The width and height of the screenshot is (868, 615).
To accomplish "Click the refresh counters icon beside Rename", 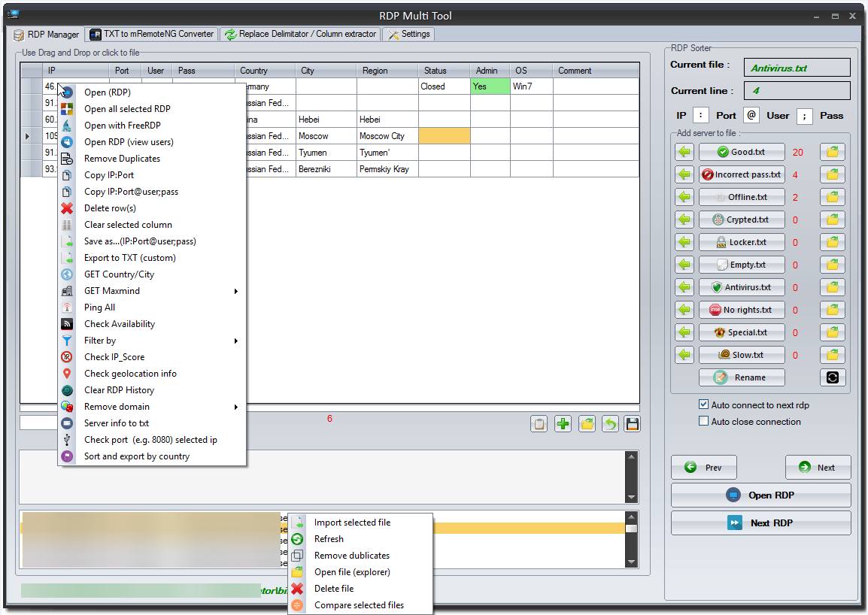I will (x=832, y=377).
